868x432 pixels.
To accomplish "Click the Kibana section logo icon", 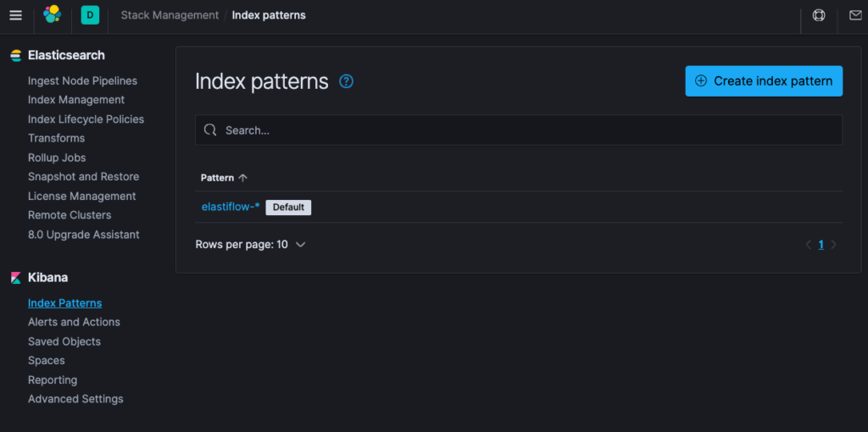I will pos(16,278).
